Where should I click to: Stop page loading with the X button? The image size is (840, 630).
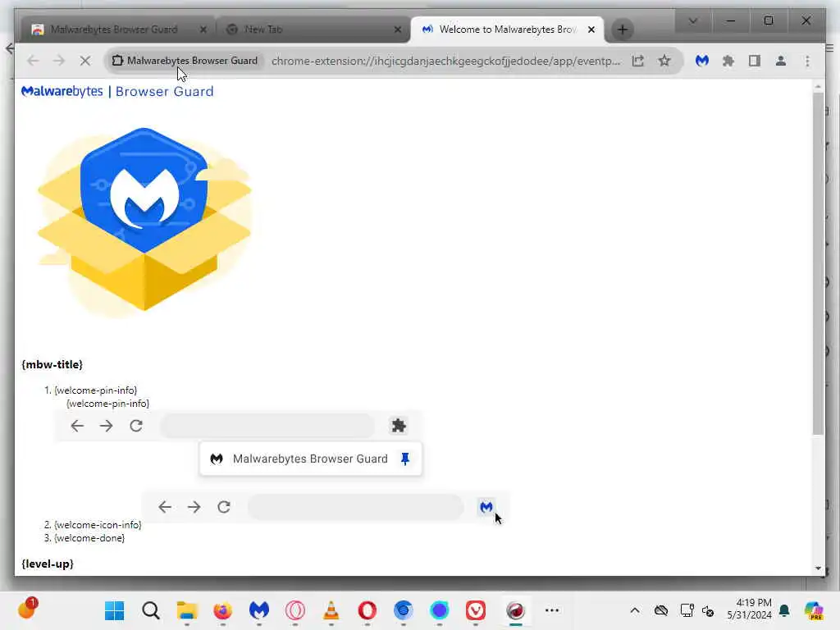click(x=84, y=61)
